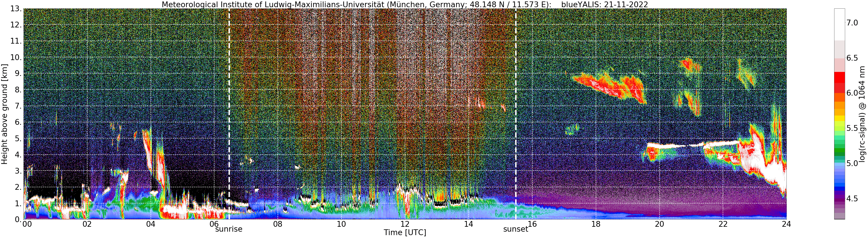Screen dimensions: 868x238
Task: Click the '04' time tick label
Action: pos(151,224)
